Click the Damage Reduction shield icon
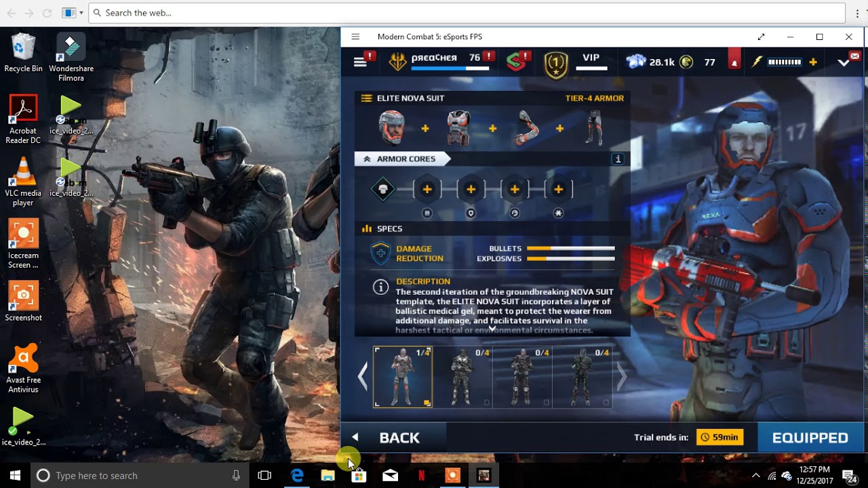Screen dimensions: 868x488 click(x=381, y=253)
